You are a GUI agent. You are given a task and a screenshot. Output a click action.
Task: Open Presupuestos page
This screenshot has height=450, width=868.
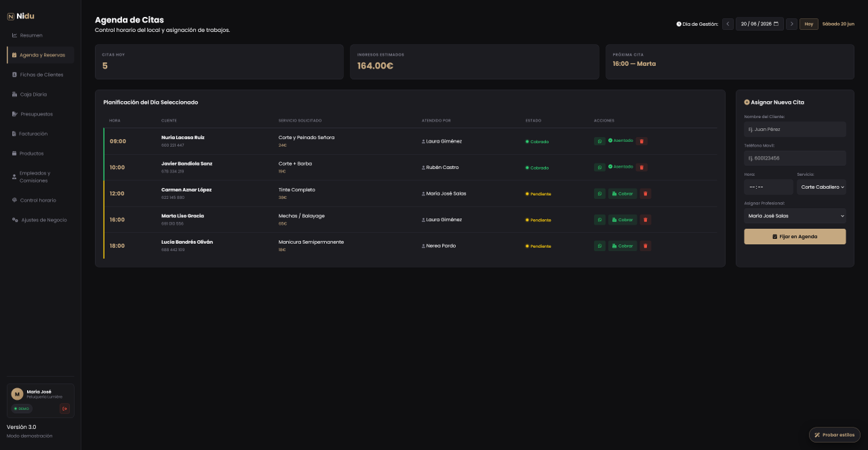click(41, 114)
